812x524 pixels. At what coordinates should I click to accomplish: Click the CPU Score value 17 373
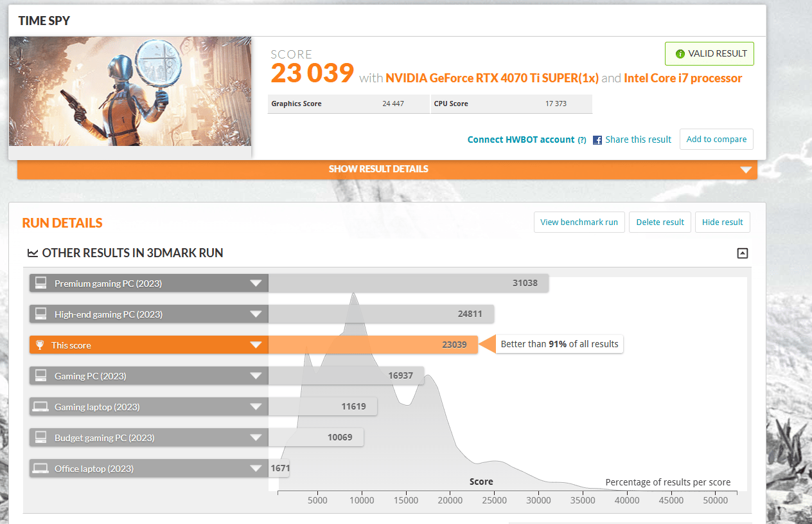pos(556,104)
